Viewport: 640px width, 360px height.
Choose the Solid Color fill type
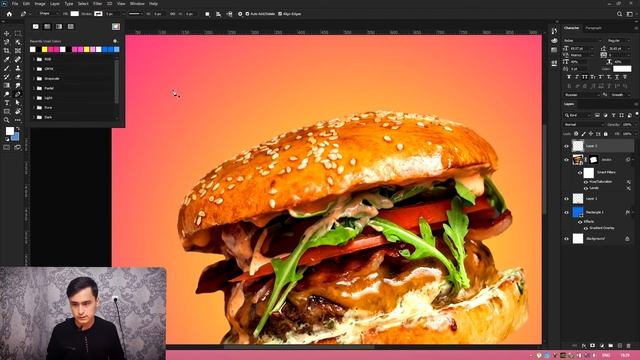click(47, 27)
